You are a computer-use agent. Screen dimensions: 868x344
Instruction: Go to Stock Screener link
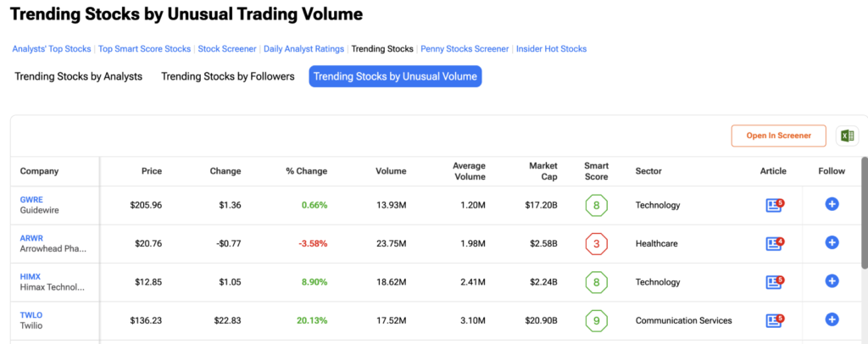[x=227, y=48]
